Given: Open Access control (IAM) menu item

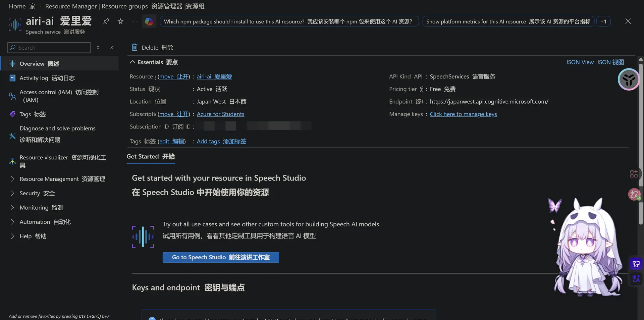Looking at the screenshot, I should point(60,96).
